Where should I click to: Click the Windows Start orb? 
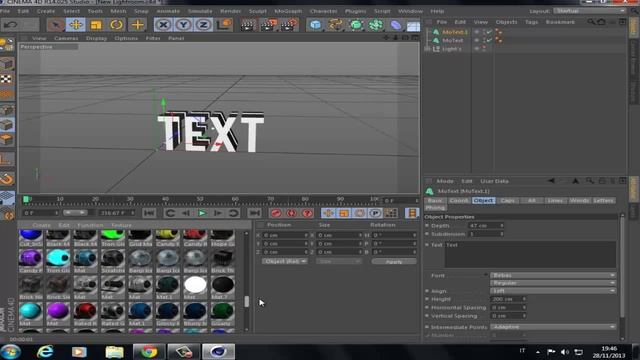pyautogui.click(x=11, y=351)
